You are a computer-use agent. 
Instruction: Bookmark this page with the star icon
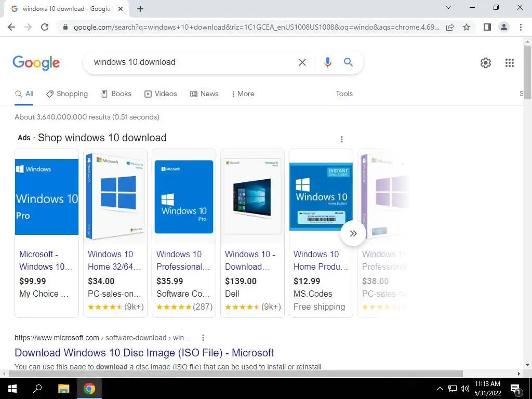[x=467, y=27]
